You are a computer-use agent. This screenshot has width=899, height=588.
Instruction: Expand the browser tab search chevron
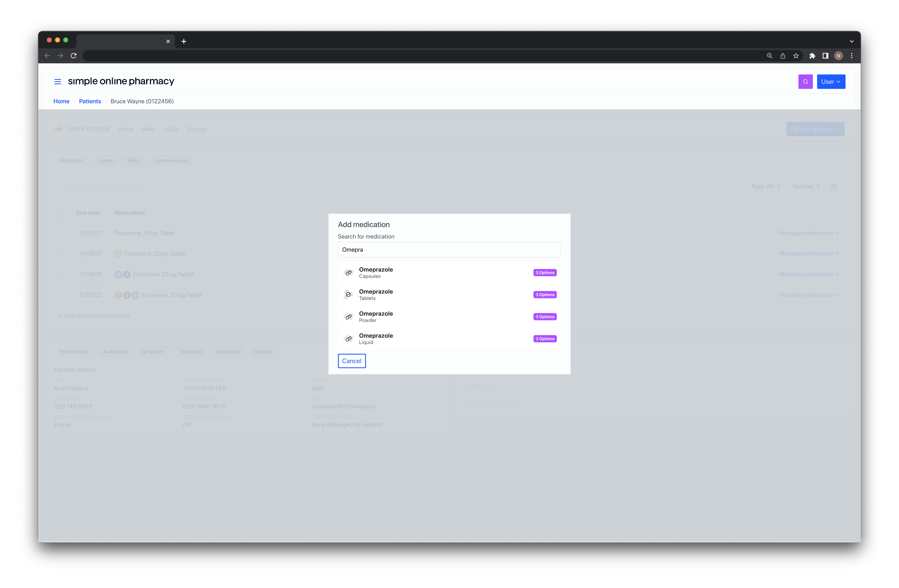click(x=852, y=42)
